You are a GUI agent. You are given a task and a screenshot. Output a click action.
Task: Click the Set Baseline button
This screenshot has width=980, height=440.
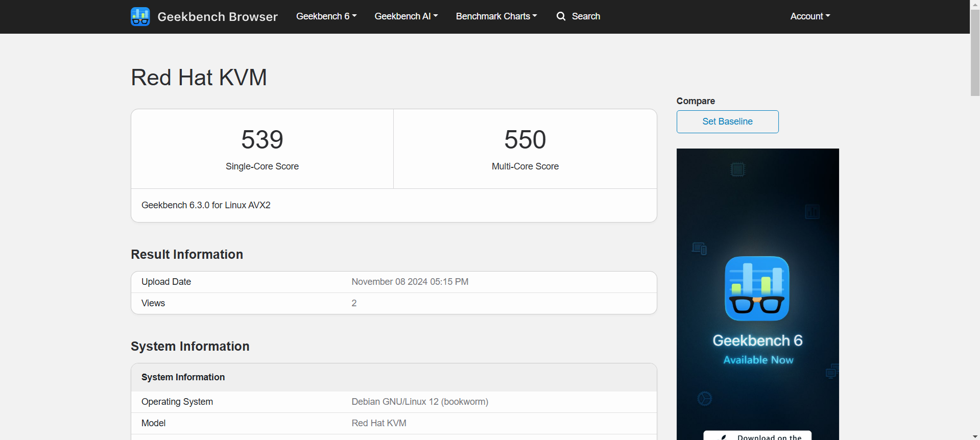pyautogui.click(x=727, y=121)
